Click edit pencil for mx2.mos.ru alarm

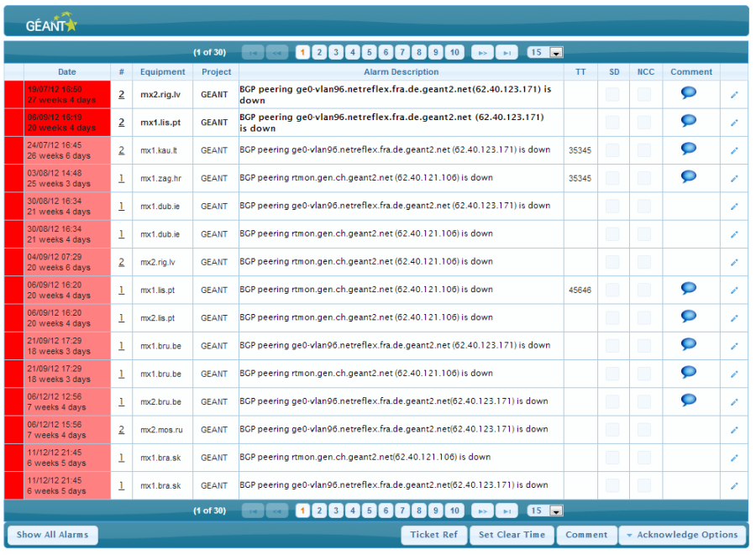click(734, 430)
